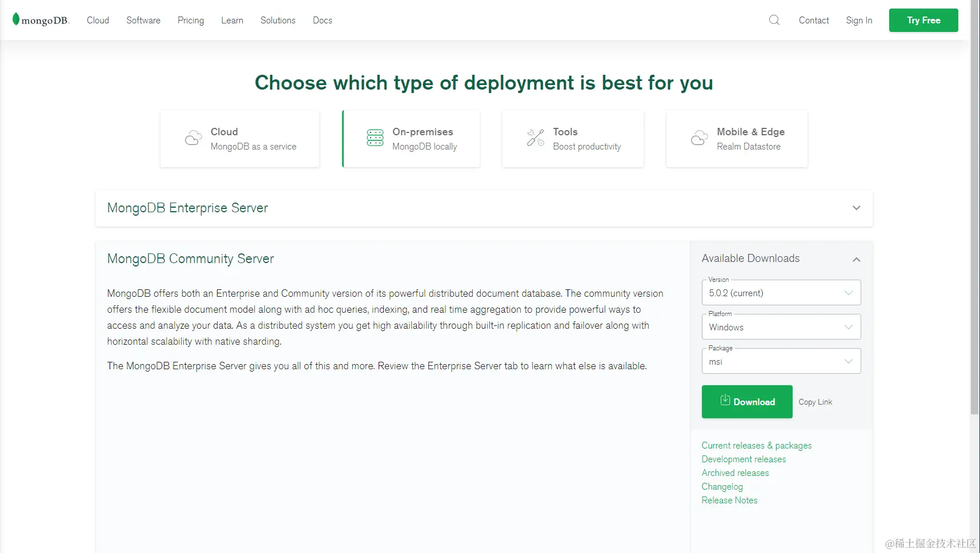Select the Mobile & Edge Realm Datastore card
The width and height of the screenshot is (980, 553).
click(737, 139)
